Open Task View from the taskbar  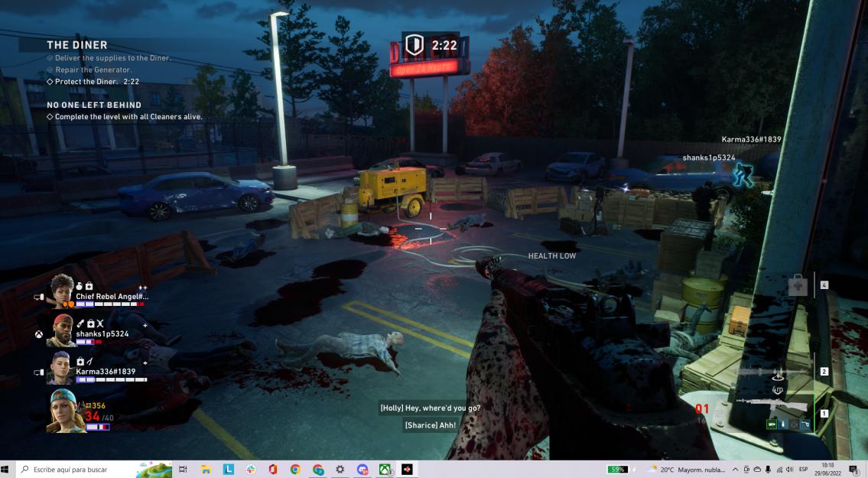183,469
